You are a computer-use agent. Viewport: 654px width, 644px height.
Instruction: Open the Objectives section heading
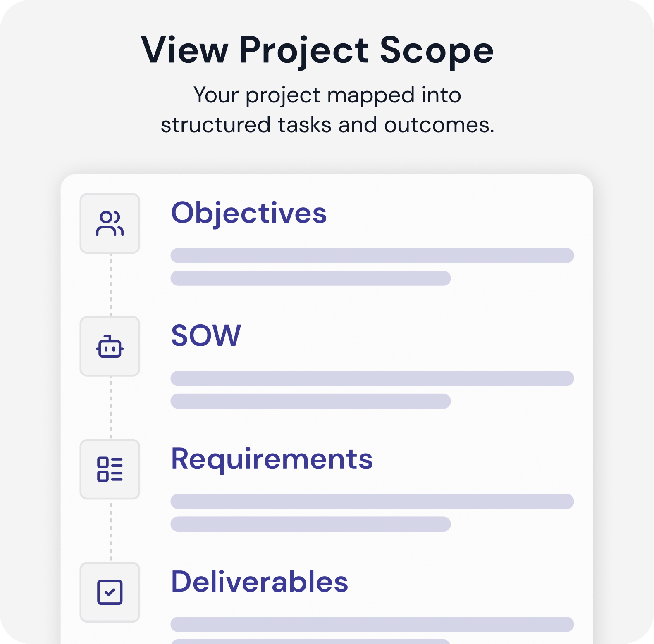(249, 214)
